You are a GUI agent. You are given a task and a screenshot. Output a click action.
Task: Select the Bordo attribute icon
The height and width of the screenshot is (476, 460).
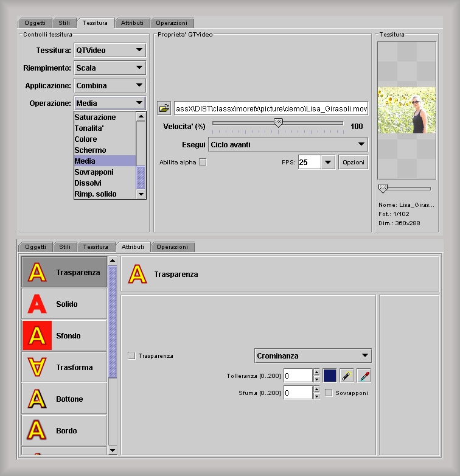tap(37, 431)
